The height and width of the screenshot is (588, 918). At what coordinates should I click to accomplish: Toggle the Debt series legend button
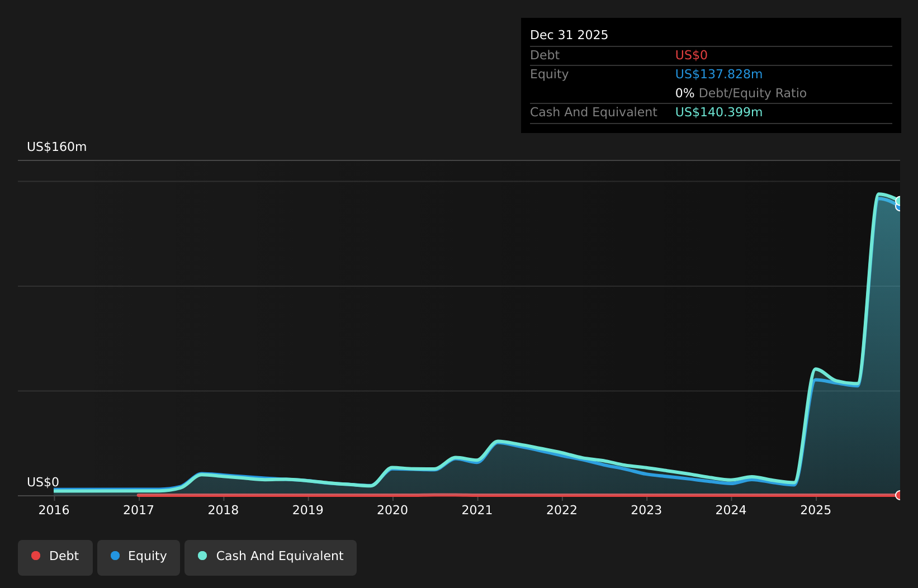click(x=55, y=557)
